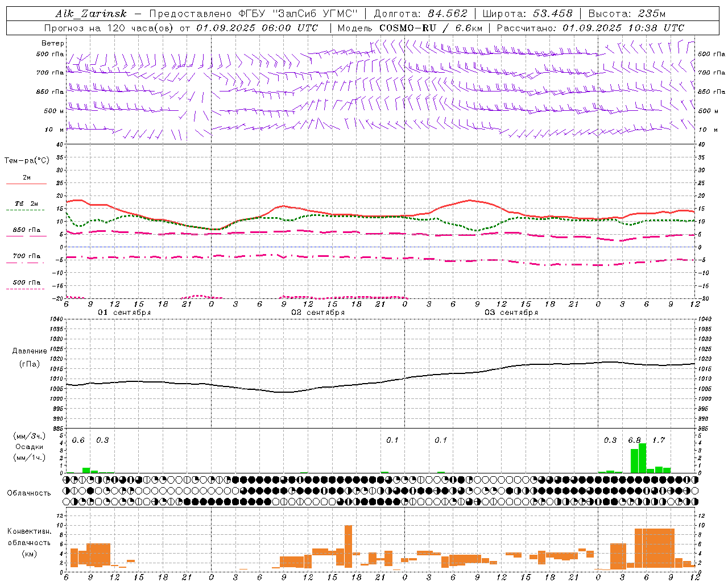Click the Давление pressure panel label

pyautogui.click(x=30, y=351)
